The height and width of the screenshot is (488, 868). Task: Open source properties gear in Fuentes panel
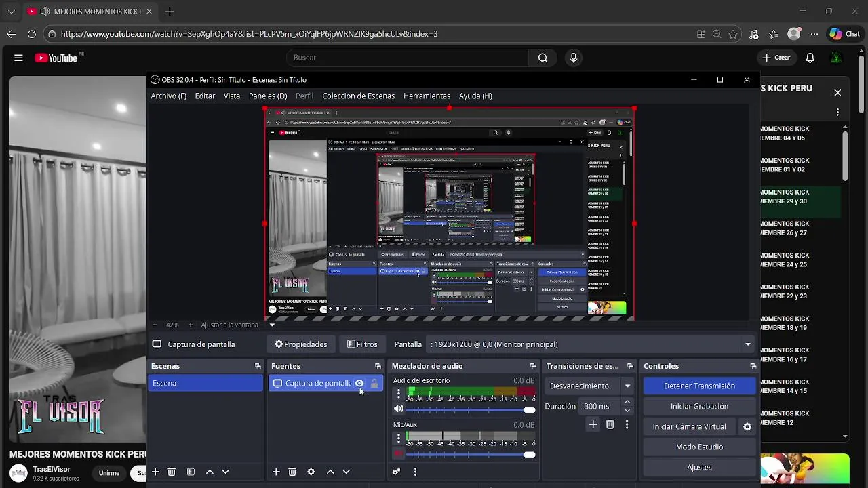tap(311, 472)
